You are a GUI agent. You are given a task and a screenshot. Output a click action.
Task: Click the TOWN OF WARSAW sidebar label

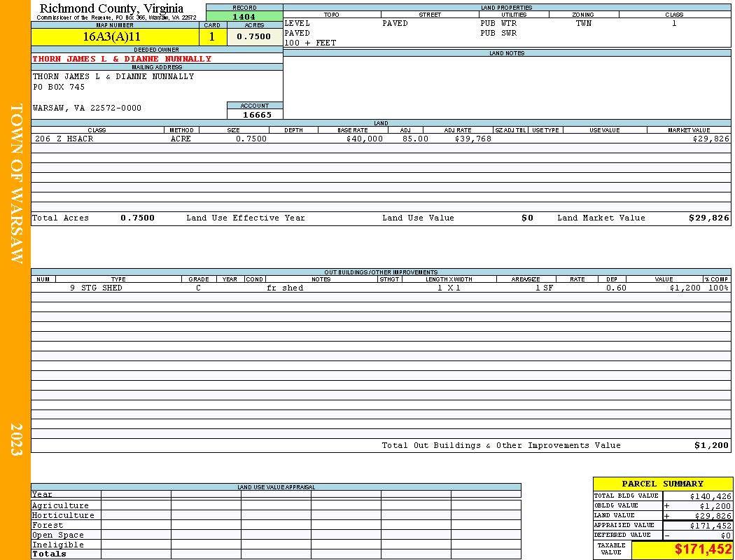16,183
